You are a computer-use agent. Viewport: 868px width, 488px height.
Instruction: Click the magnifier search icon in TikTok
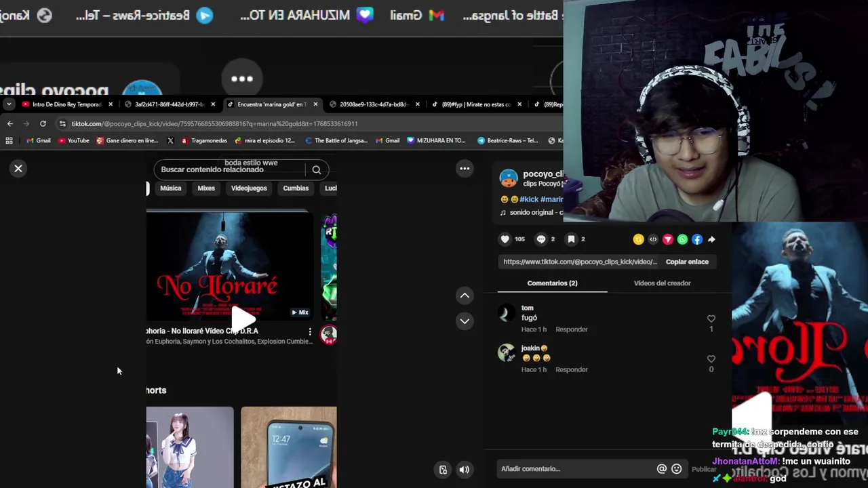tap(317, 169)
